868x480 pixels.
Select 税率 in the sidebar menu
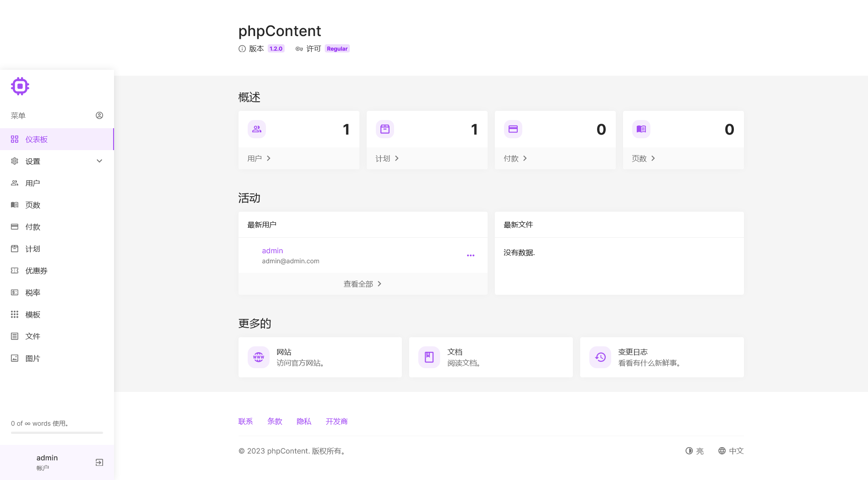[57, 292]
